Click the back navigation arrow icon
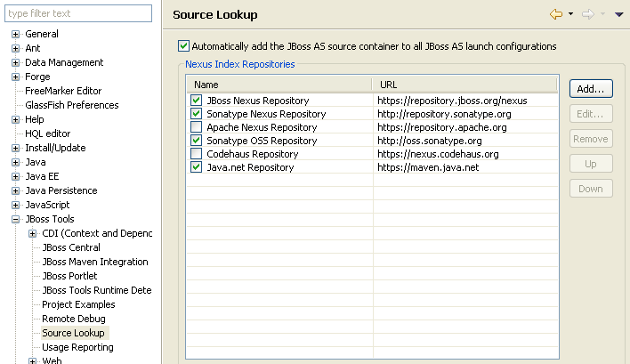 click(x=556, y=14)
